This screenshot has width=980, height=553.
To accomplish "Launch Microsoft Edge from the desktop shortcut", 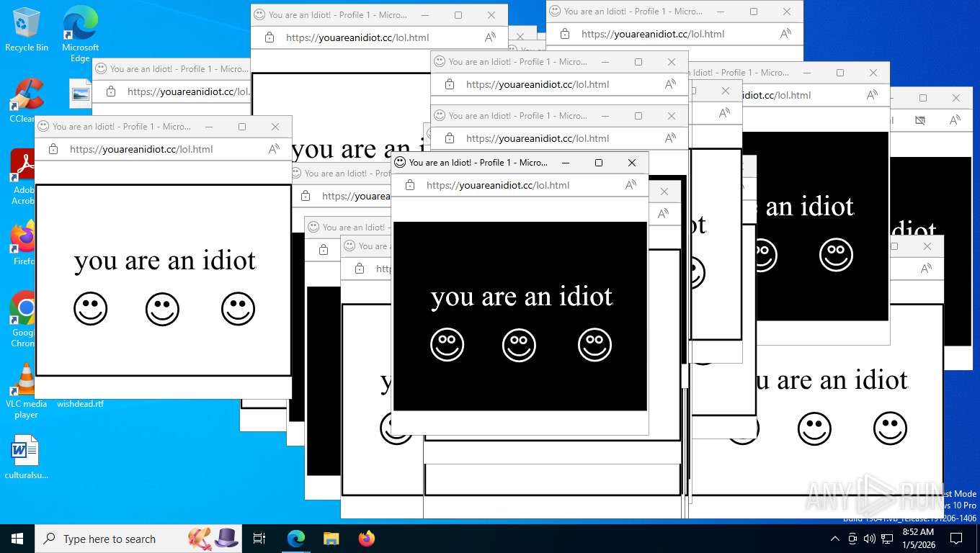I will tap(80, 34).
